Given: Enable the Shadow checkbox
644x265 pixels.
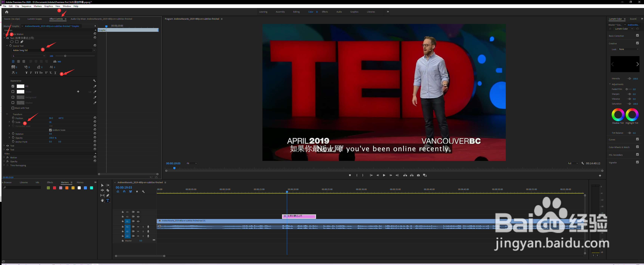Looking at the screenshot, I should pyautogui.click(x=13, y=103).
